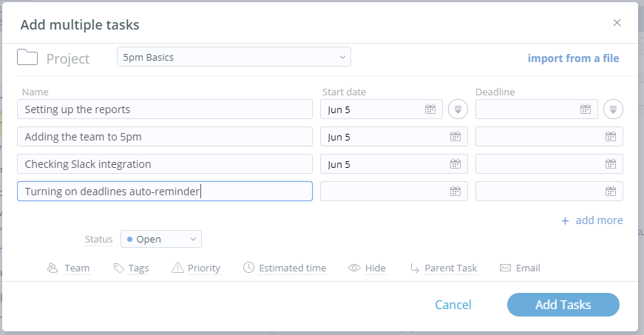Screen dimensions: 644x335
Task: Click the Jun 5 start date for 'Adding the team to 5pm'
Action: 394,137
